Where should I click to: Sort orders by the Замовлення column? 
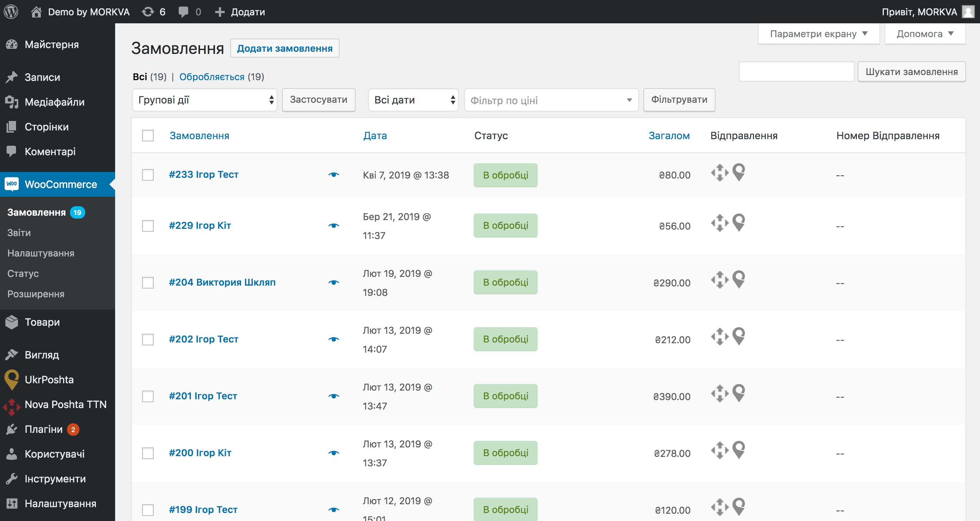[199, 136]
